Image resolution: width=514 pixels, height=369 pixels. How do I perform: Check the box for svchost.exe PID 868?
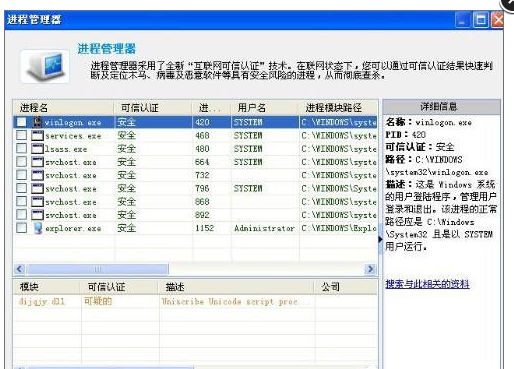(x=22, y=202)
